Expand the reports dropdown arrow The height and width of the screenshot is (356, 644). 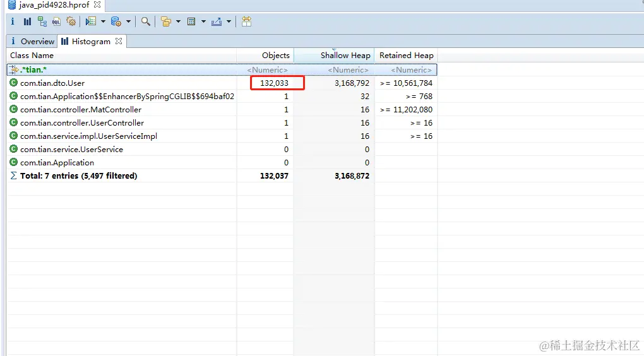click(103, 21)
